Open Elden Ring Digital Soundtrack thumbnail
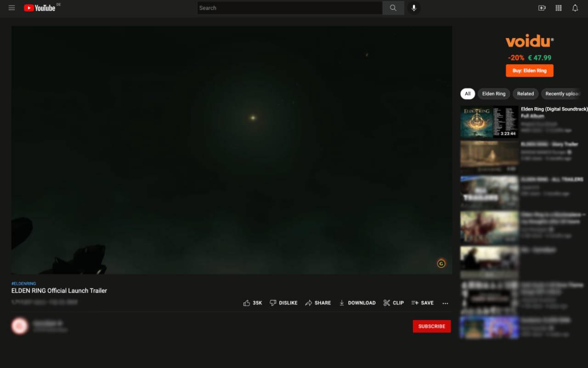 [x=489, y=122]
